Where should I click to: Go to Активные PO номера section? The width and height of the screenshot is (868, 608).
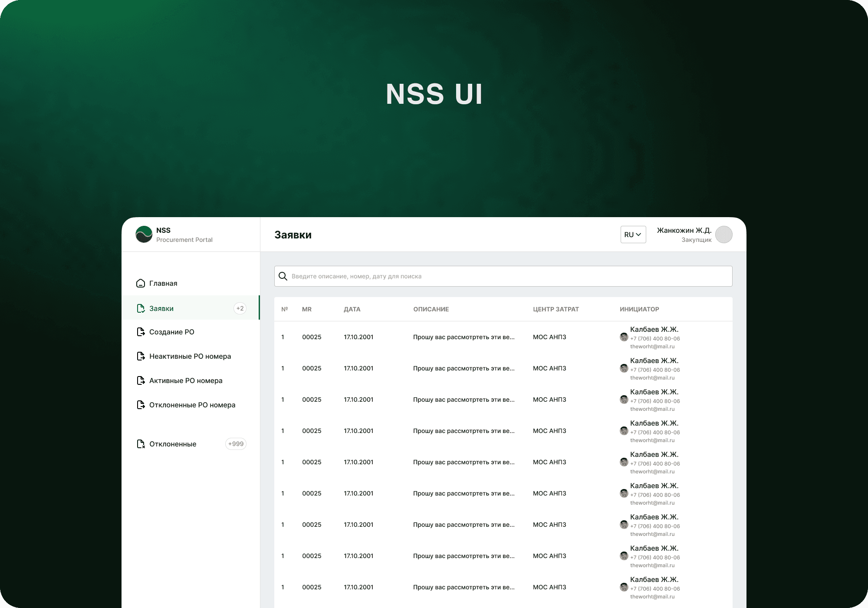tap(186, 380)
